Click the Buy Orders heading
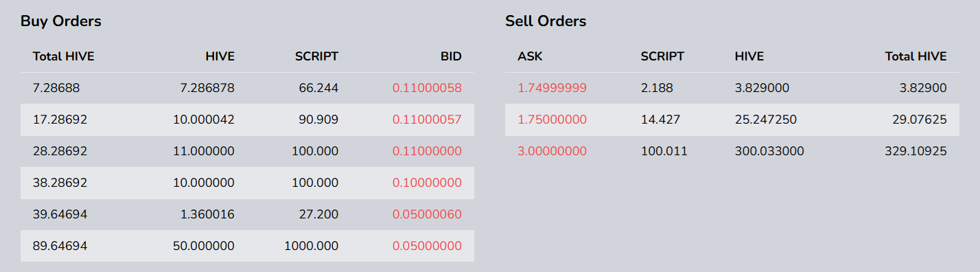 tap(61, 21)
